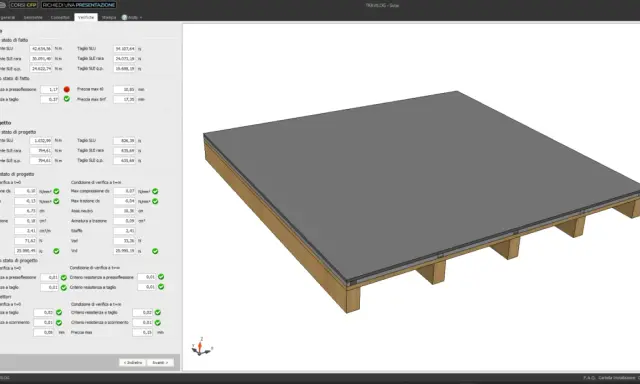
Task: Select the Asse neutro t=∞ value field
Action: 124,211
